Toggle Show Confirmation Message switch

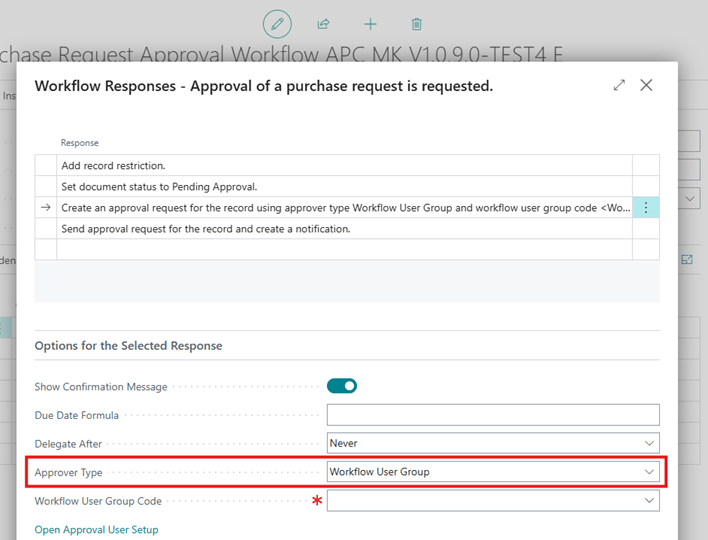pos(342,386)
